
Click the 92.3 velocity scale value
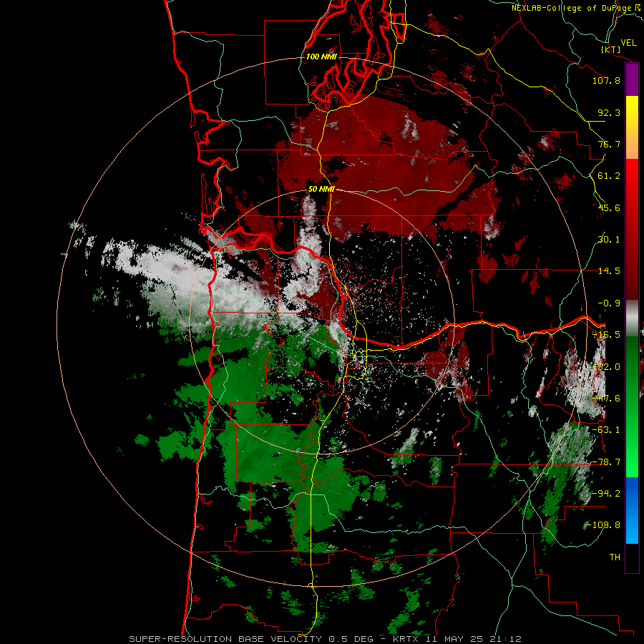click(x=609, y=112)
